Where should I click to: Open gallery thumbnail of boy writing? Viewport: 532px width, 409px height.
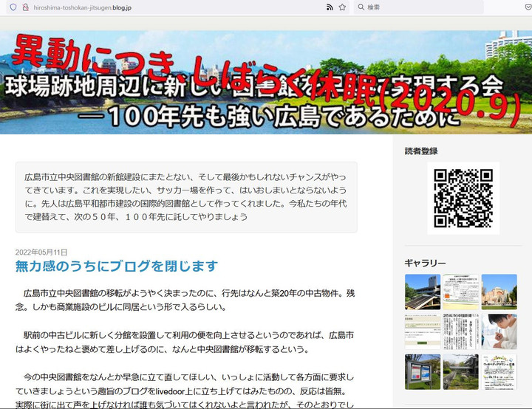[499, 331]
